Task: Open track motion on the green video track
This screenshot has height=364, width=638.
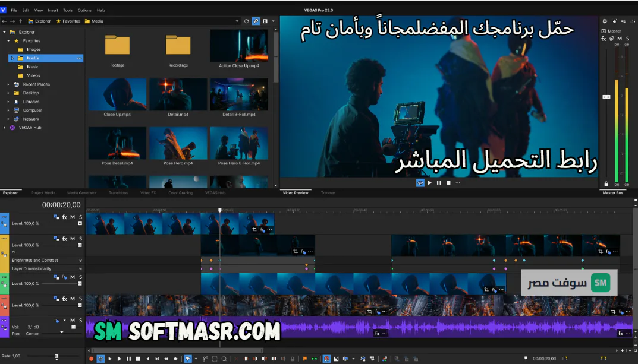Action: point(56,277)
